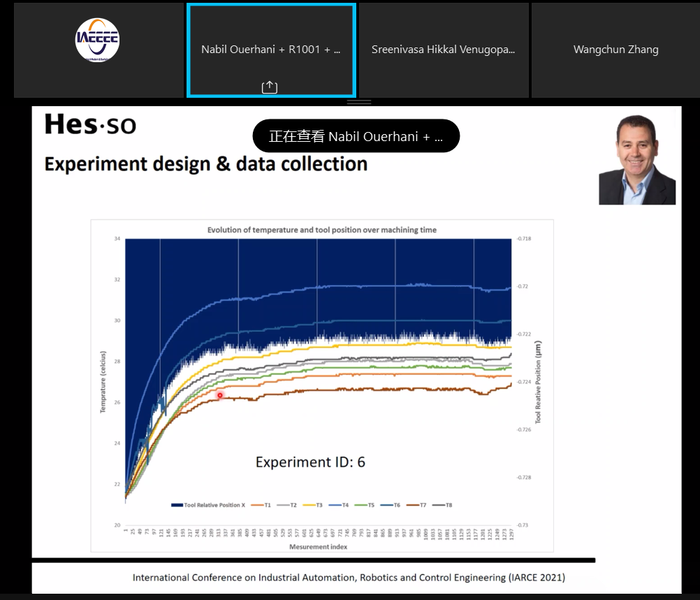Click Tool Relative Position X legend entry
The image size is (700, 600).
(208, 505)
